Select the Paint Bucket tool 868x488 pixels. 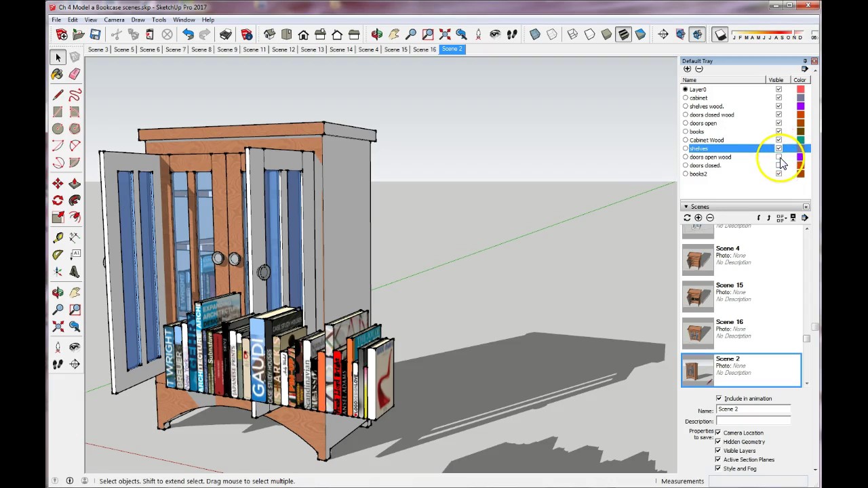(58, 74)
